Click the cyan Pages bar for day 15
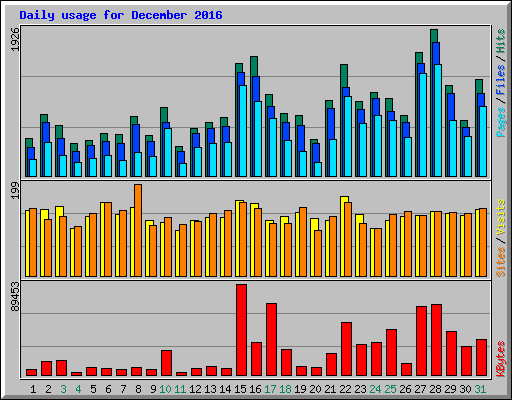This screenshot has height=400, width=512. tap(243, 131)
